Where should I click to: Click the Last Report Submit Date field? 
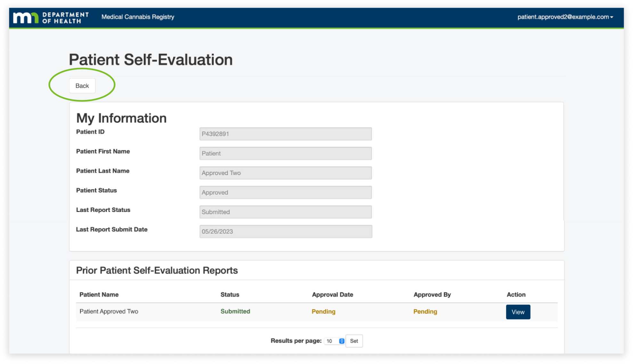pos(285,231)
